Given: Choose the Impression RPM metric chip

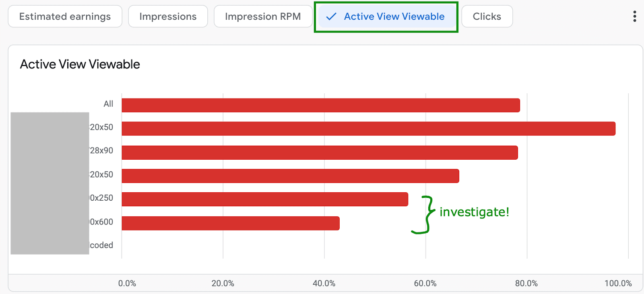Looking at the screenshot, I should click(x=263, y=16).
